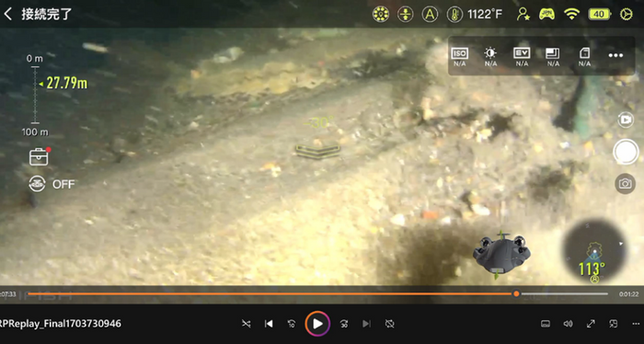Toggle the depth lock icon

[x=405, y=15]
